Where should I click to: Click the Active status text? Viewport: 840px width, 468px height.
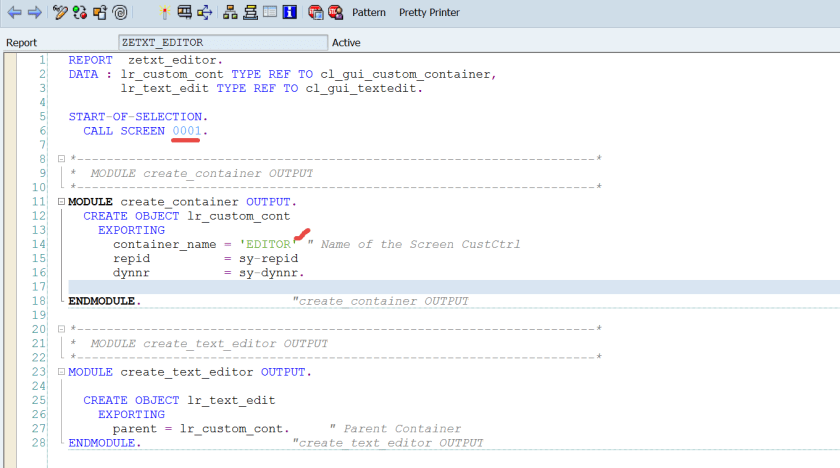pyautogui.click(x=346, y=43)
